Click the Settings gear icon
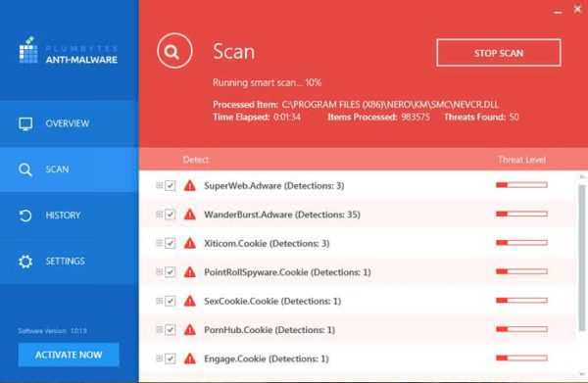The height and width of the screenshot is (383, 588). (x=25, y=262)
